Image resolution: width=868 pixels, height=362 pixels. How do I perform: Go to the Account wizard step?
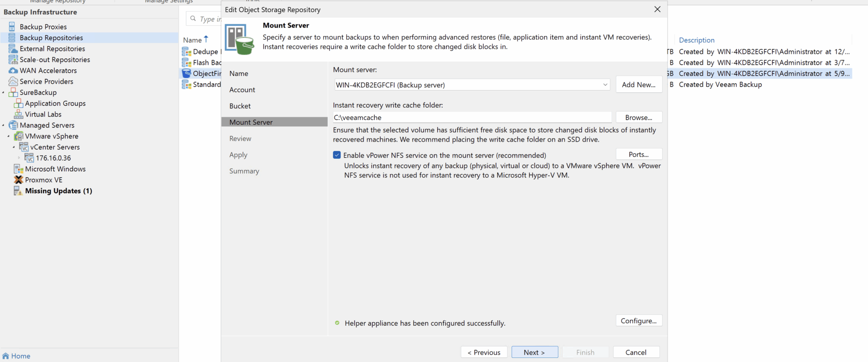[x=242, y=90]
